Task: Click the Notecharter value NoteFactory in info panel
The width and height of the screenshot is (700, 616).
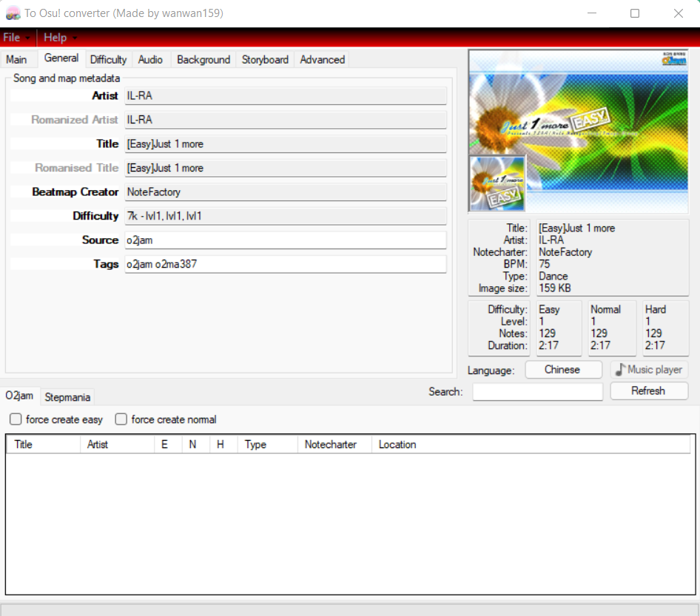Action: pyautogui.click(x=565, y=252)
